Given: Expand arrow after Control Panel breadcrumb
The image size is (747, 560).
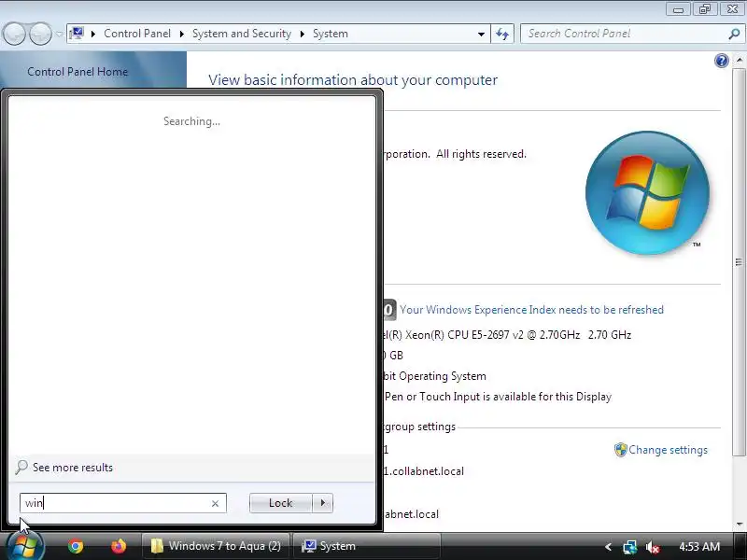Looking at the screenshot, I should click(x=181, y=34).
